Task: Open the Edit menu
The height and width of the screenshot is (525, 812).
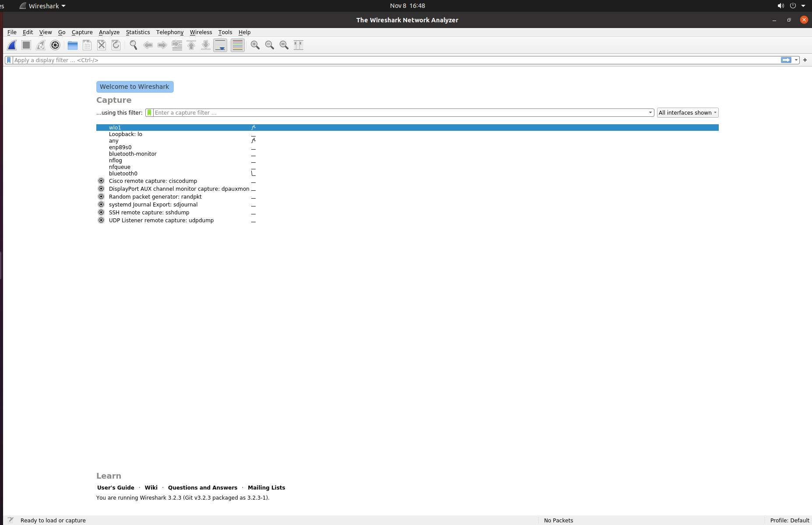Action: [28, 32]
